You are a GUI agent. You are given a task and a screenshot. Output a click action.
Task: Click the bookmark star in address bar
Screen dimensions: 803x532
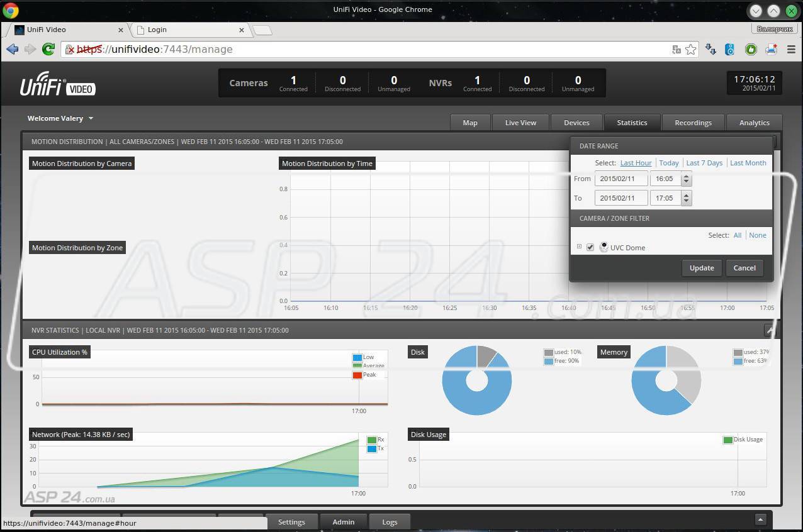(x=691, y=49)
